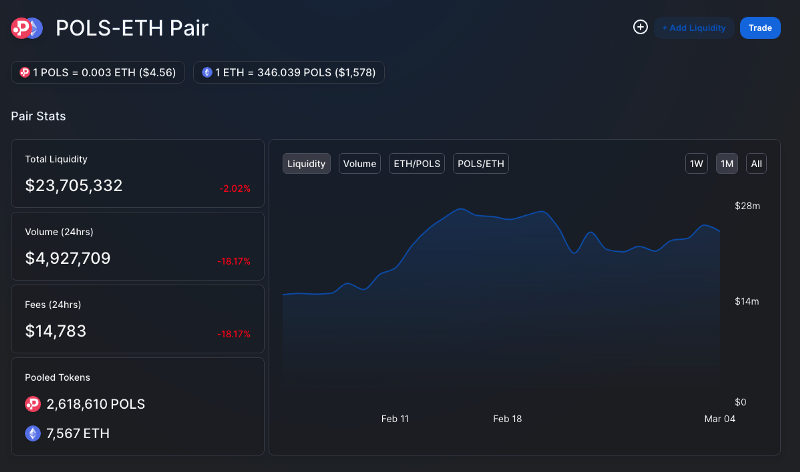Screen dimensions: 800x472
Task: Click the $14m axis label
Action: [746, 302]
